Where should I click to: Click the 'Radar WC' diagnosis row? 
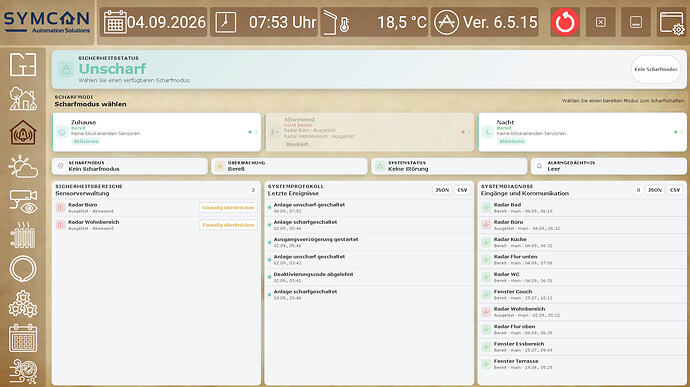[x=582, y=277]
